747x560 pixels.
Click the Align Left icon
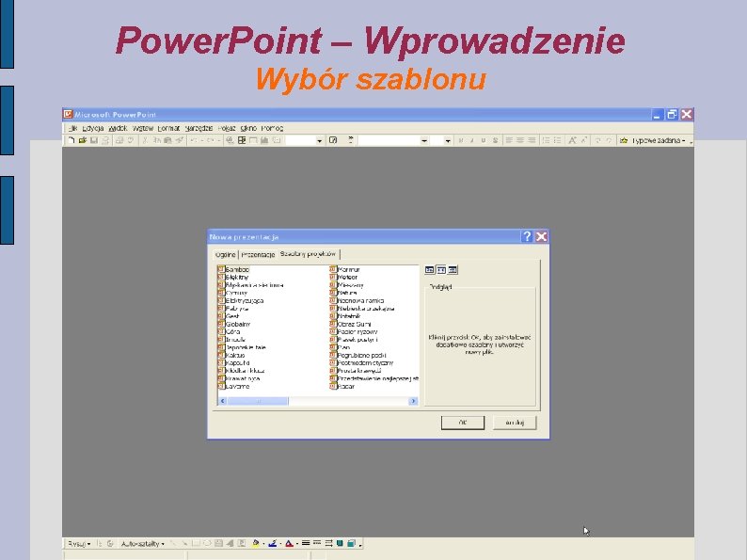[509, 140]
